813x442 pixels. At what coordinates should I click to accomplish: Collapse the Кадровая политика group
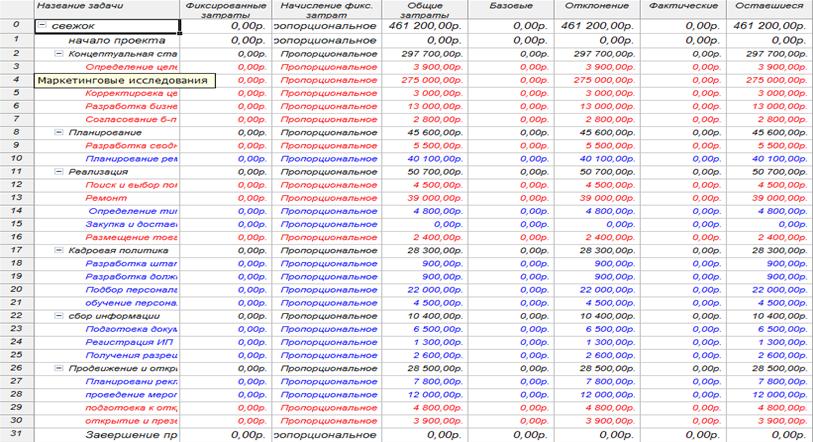pos(58,249)
